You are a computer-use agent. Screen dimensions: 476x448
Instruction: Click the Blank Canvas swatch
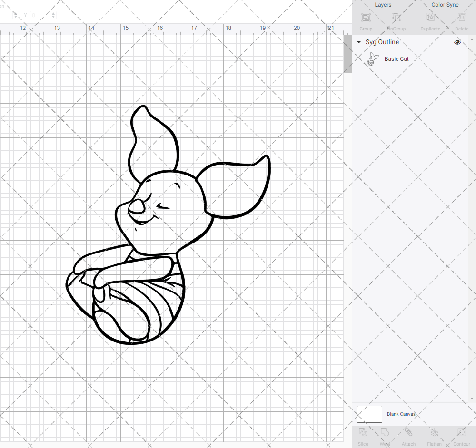tap(369, 414)
